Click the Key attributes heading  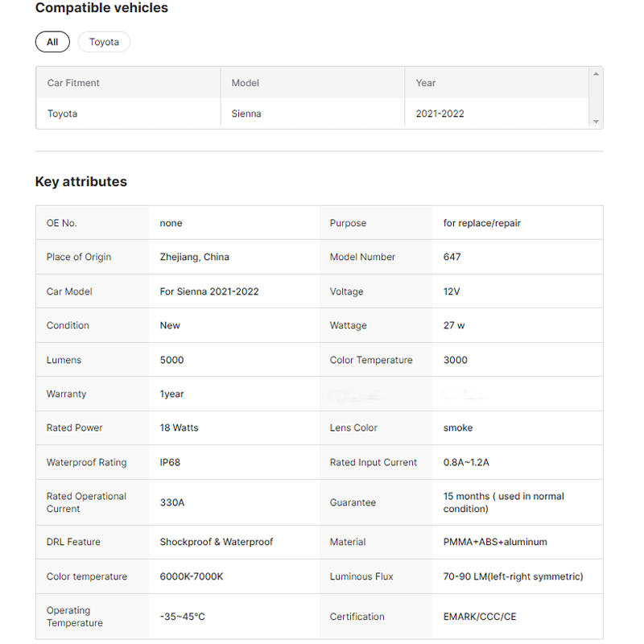(x=81, y=182)
